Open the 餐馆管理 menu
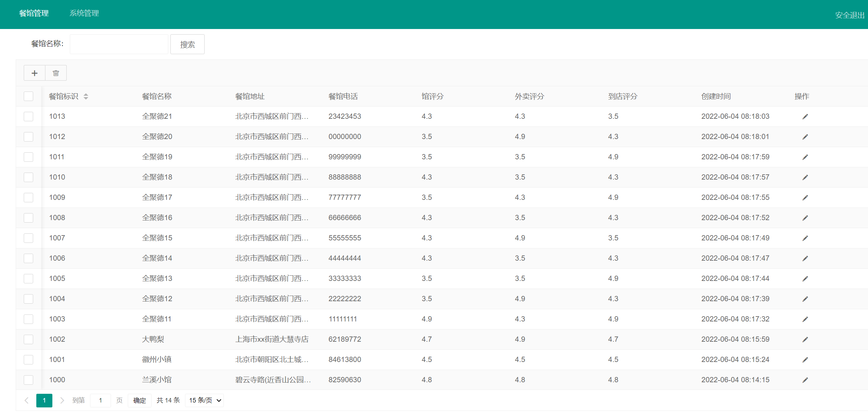The image size is (868, 413). [34, 13]
